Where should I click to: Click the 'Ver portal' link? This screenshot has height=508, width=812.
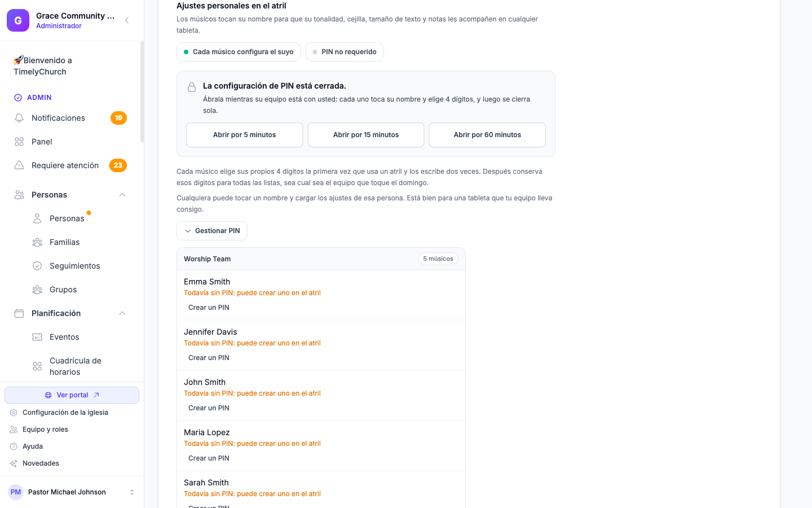(x=72, y=395)
